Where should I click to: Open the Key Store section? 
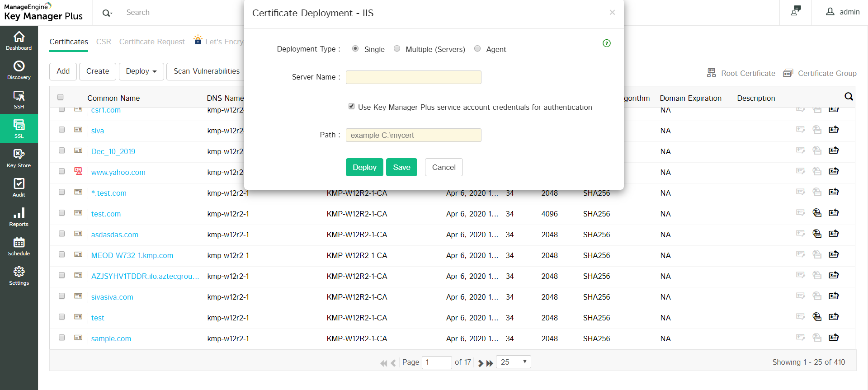click(x=19, y=158)
